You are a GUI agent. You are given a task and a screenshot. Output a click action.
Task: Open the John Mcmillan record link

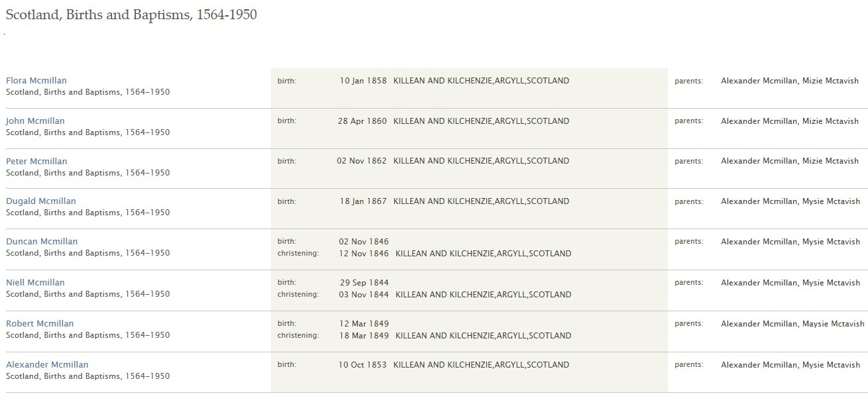click(x=35, y=121)
